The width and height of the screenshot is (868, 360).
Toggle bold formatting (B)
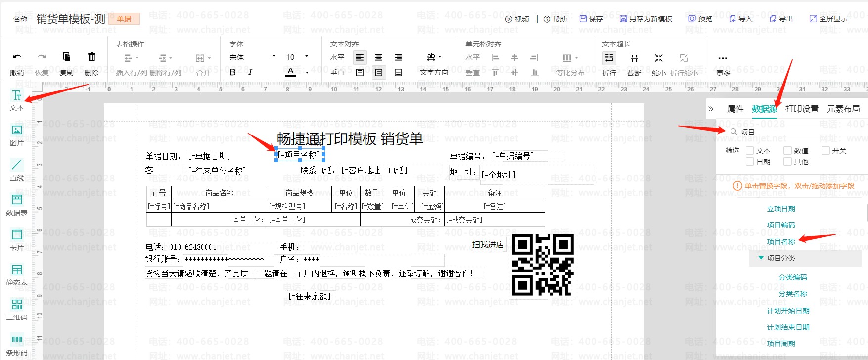tap(233, 72)
